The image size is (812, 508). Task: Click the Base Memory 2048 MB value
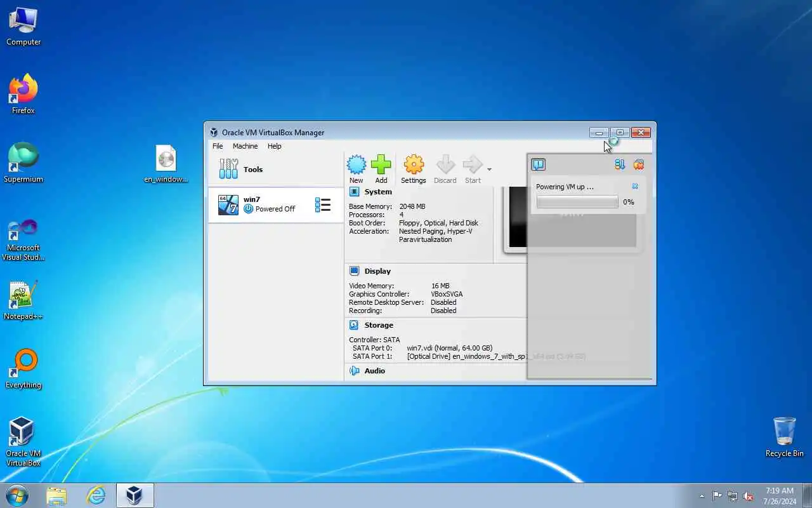[412, 206]
